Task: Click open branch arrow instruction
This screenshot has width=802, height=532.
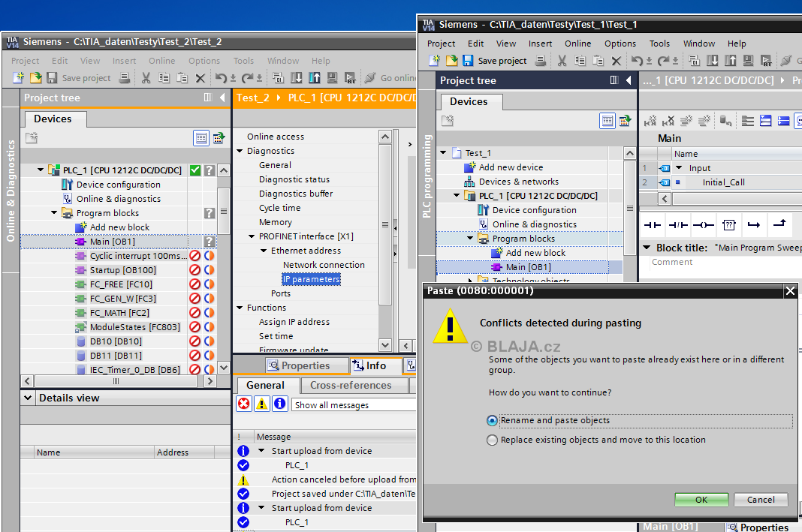Action: 754,225
